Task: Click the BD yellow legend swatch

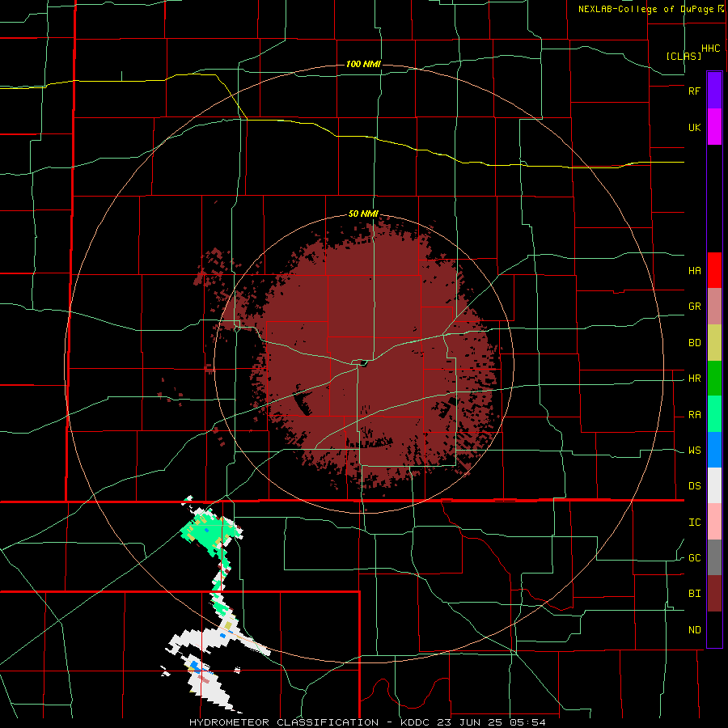Action: [714, 343]
